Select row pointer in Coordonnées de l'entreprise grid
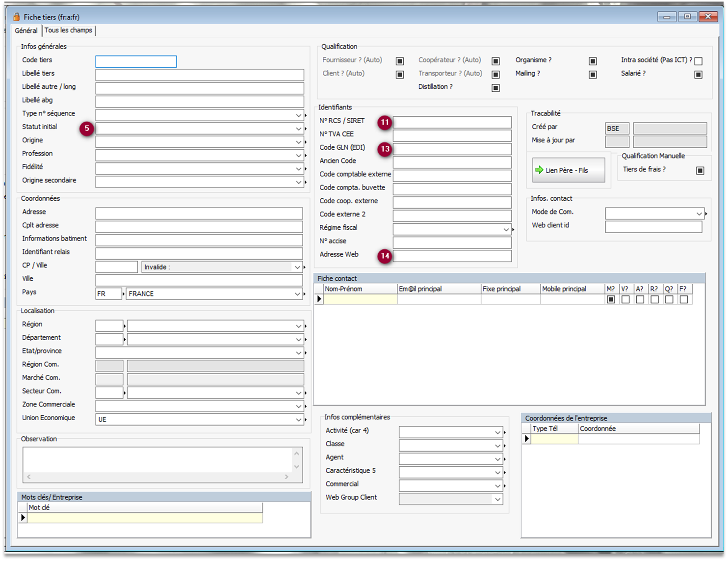 point(526,439)
